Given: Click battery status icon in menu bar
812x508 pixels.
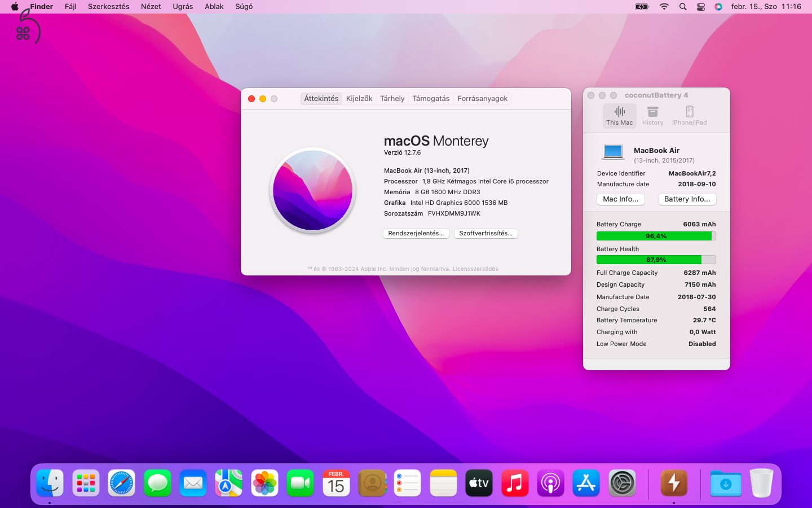Looking at the screenshot, I should pos(642,7).
